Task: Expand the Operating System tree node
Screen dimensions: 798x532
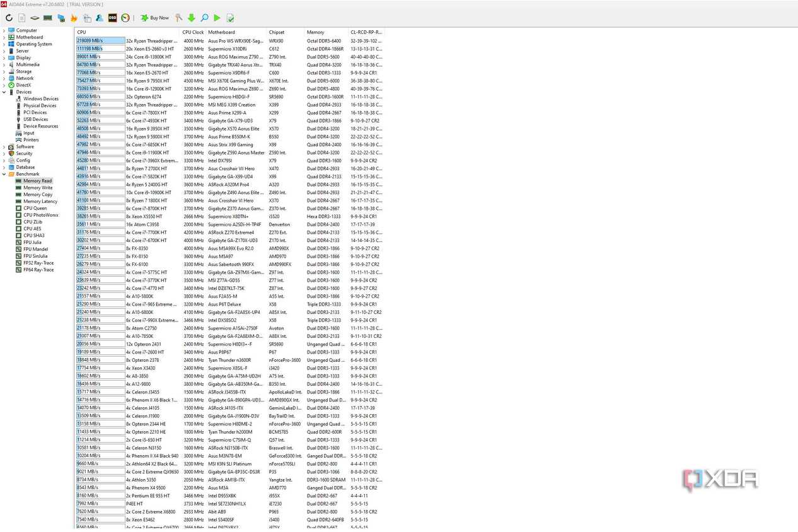Action: 4,44
